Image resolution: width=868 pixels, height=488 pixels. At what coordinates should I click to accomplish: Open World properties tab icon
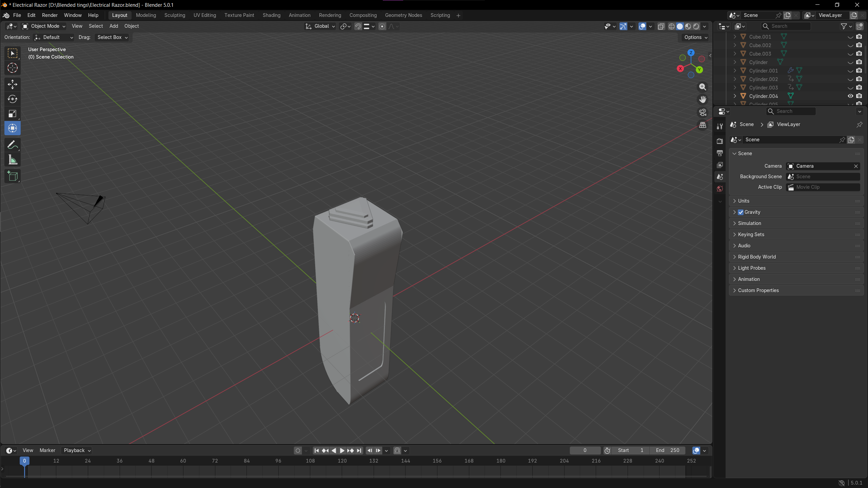720,189
